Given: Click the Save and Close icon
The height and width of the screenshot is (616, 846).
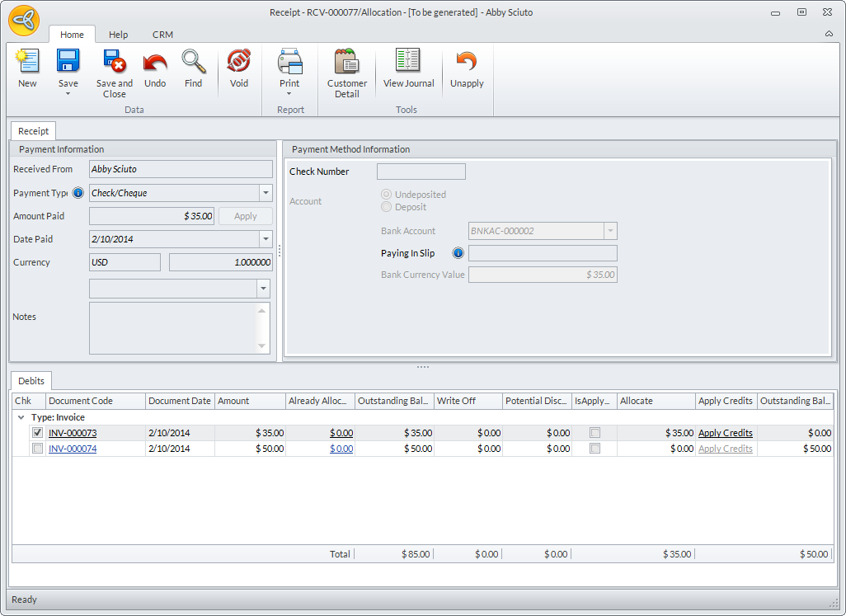Looking at the screenshot, I should coord(114,63).
